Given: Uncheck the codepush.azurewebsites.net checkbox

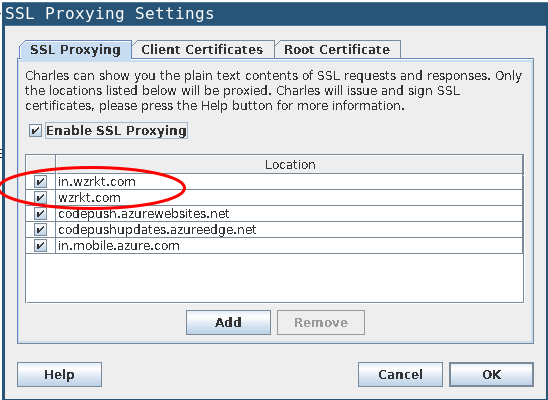Looking at the screenshot, I should [x=40, y=213].
